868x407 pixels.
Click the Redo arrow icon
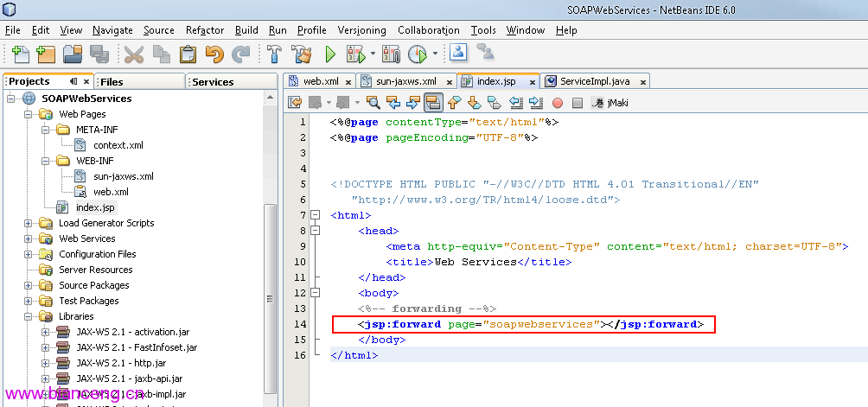point(241,54)
